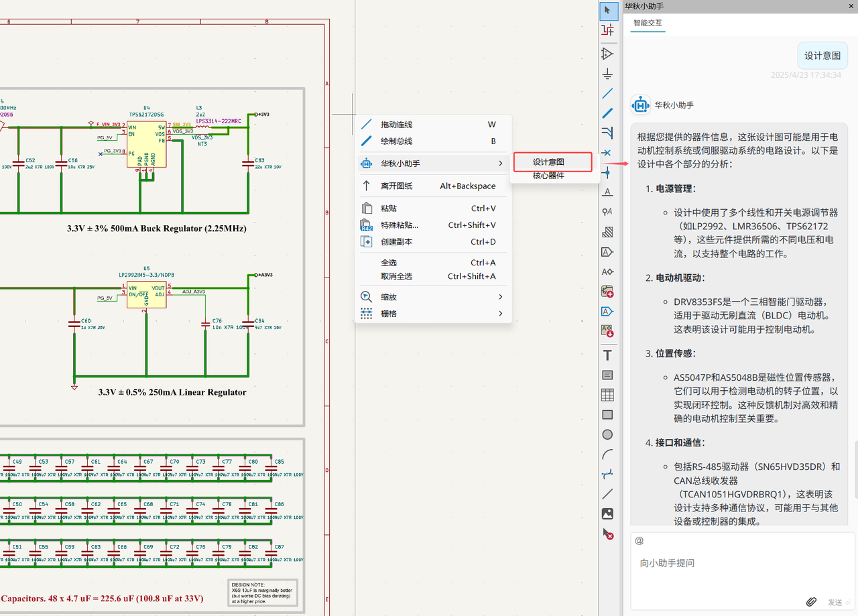
Task: Switch to the 智能交互 tab
Action: pos(648,23)
